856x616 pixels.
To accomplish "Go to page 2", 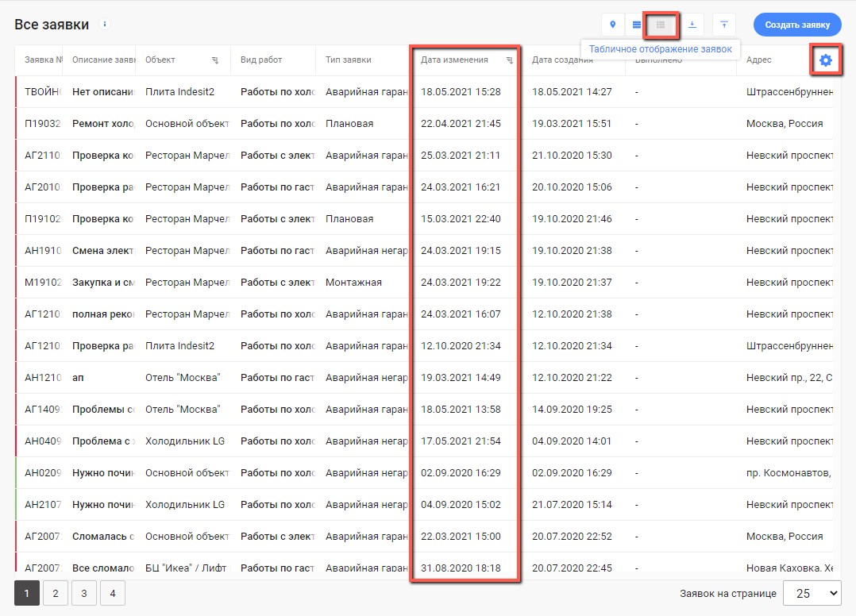I will (55, 593).
